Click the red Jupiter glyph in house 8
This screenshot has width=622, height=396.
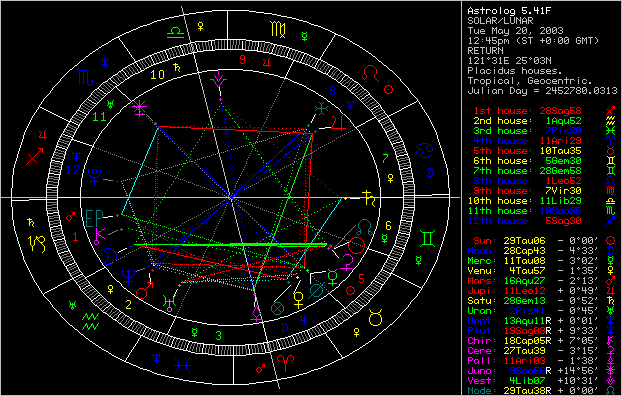pos(339,123)
